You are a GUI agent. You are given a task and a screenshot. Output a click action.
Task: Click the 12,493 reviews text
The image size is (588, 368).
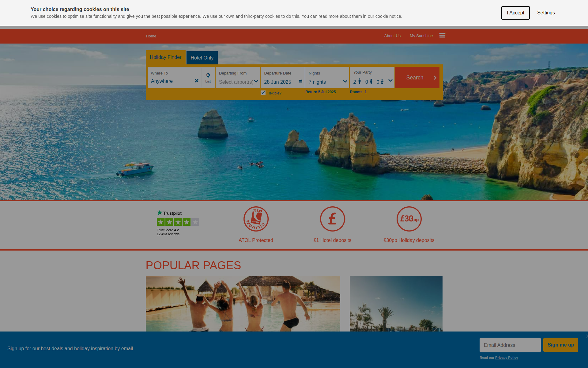[168, 234]
